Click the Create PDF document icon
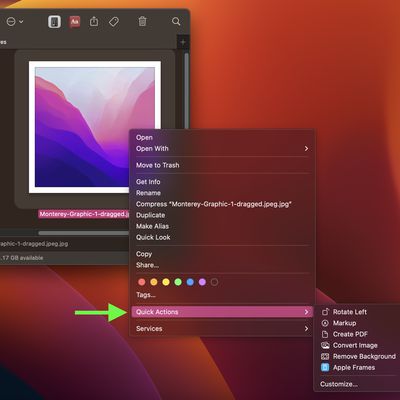Screen dimensions: 400x400 325,334
